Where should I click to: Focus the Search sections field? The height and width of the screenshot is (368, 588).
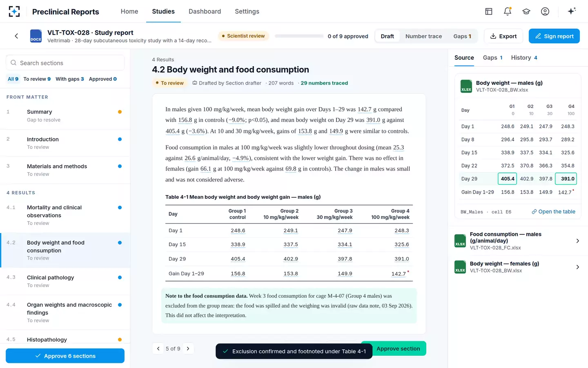pyautogui.click(x=65, y=63)
